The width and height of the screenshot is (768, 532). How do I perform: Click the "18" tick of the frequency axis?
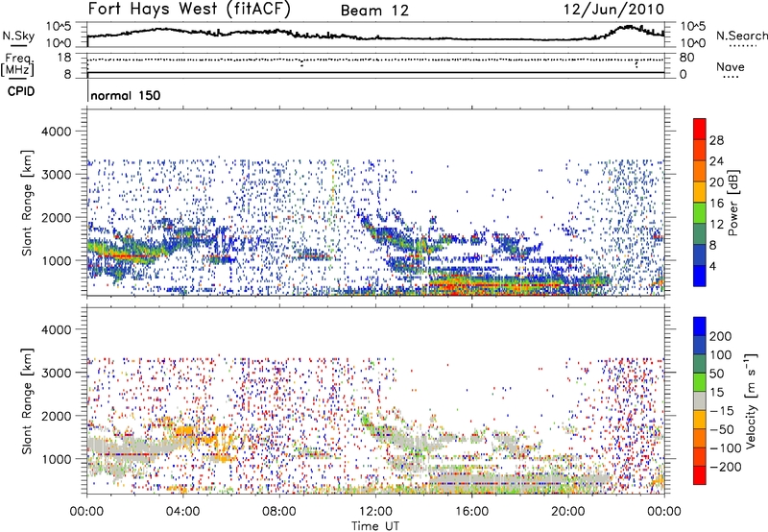coord(64,58)
